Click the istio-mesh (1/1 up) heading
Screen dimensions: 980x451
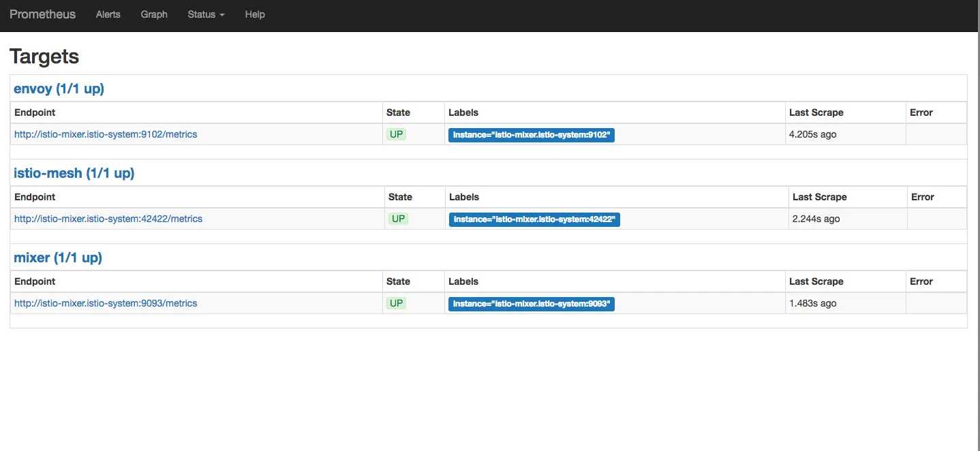click(x=74, y=173)
